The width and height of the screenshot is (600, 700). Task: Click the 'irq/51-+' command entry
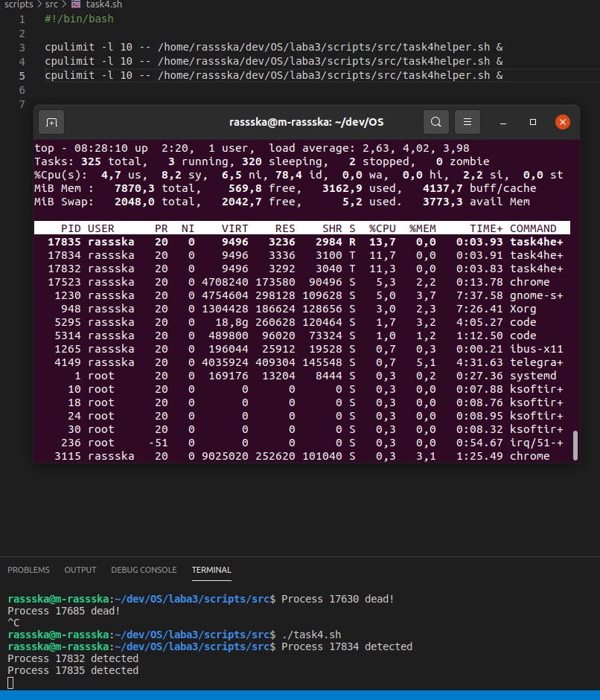[536, 443]
